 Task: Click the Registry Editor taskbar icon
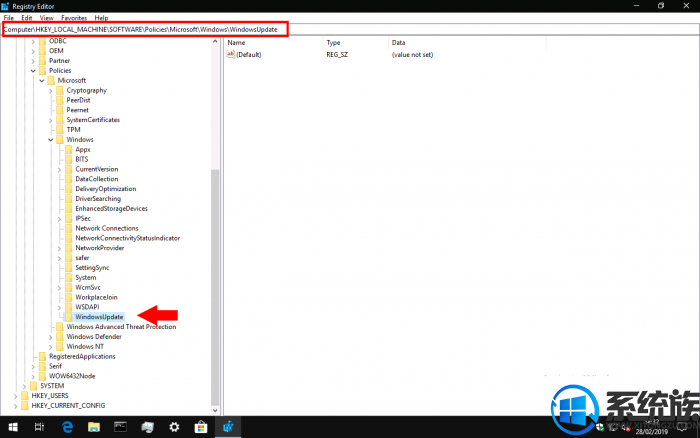click(x=228, y=427)
